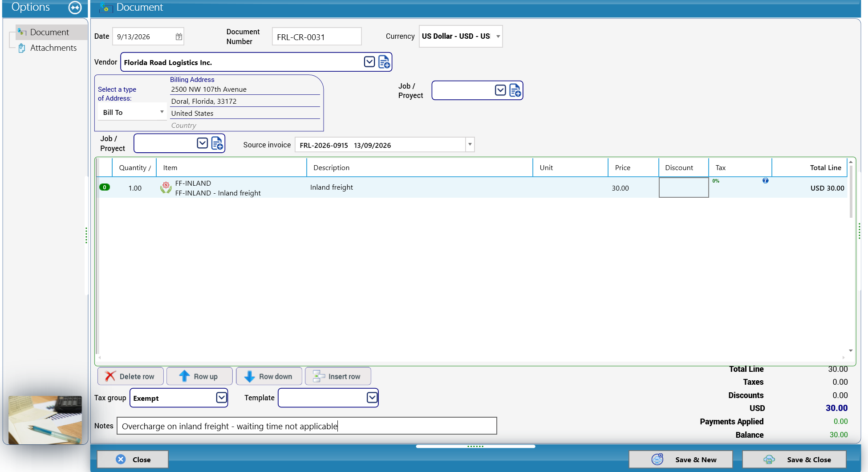Click the Description column header
The height and width of the screenshot is (472, 868).
point(420,167)
